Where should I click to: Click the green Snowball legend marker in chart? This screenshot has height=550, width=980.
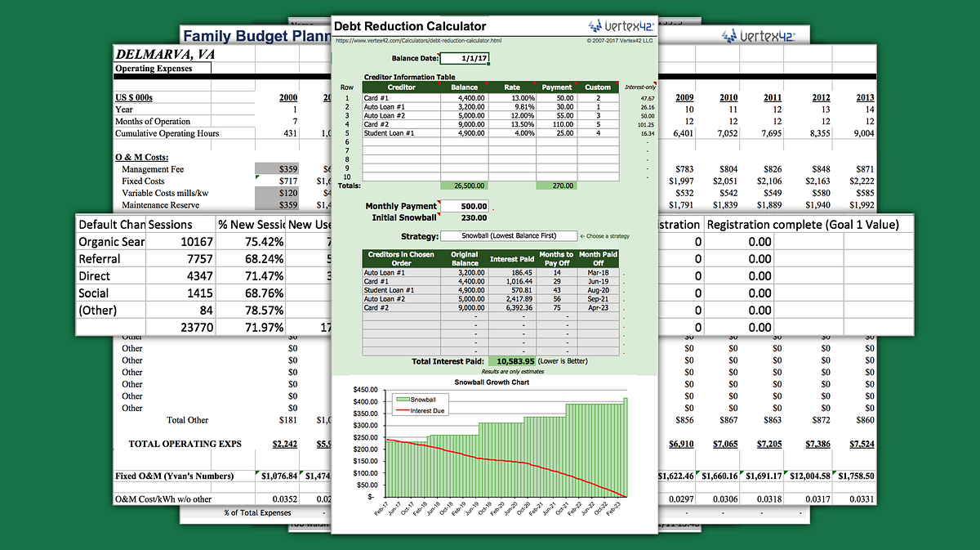403,399
